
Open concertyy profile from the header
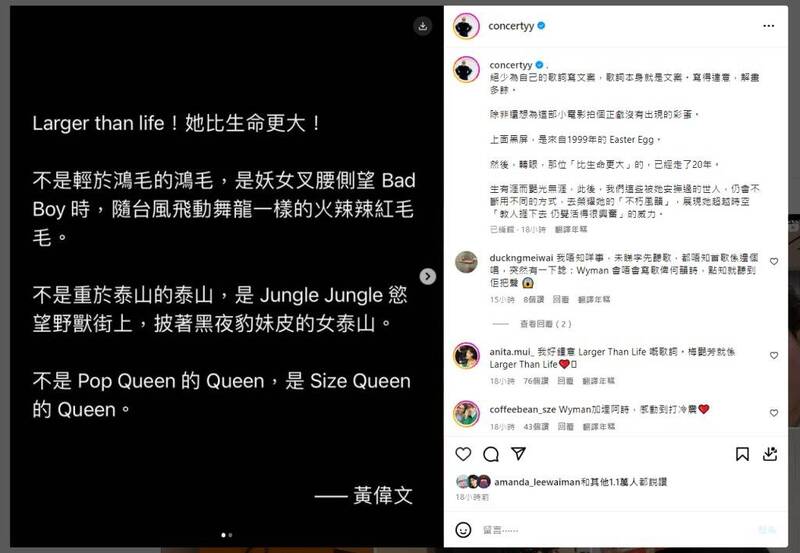point(511,26)
